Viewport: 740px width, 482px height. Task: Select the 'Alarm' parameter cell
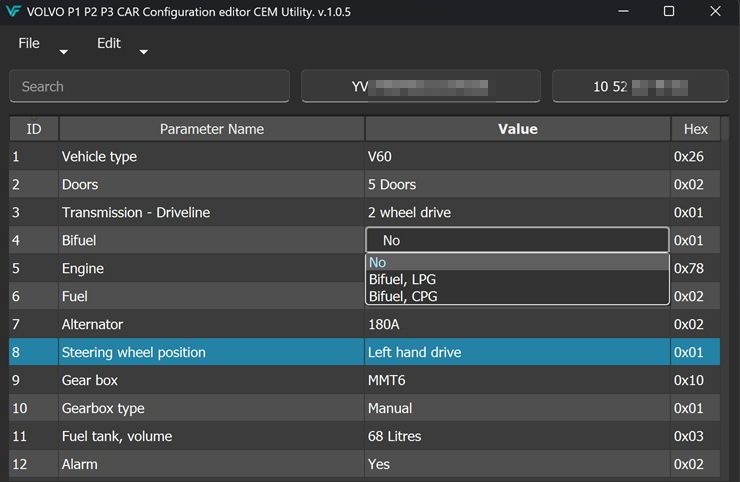pos(211,464)
